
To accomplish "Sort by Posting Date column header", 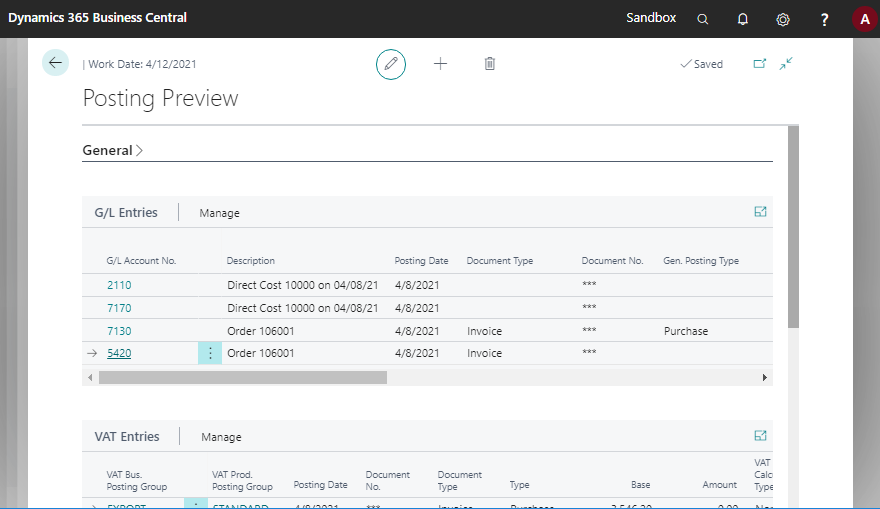I will coord(421,261).
